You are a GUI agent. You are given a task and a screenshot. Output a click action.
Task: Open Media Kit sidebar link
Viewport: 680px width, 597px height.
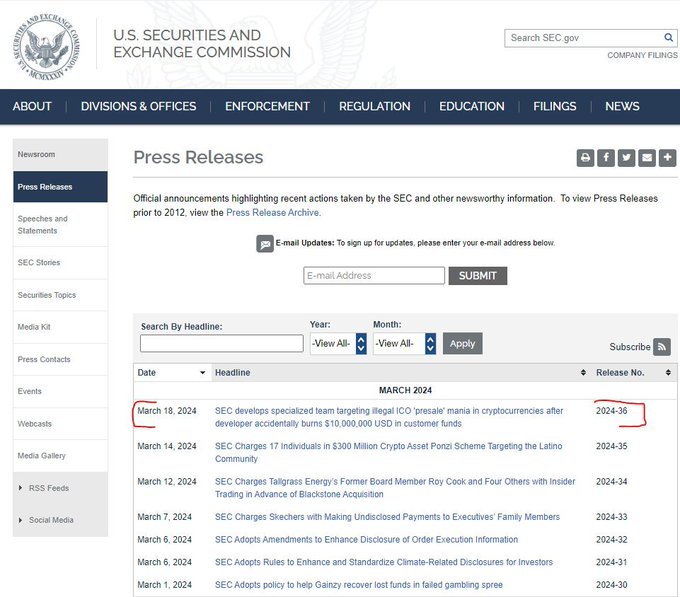(60, 327)
